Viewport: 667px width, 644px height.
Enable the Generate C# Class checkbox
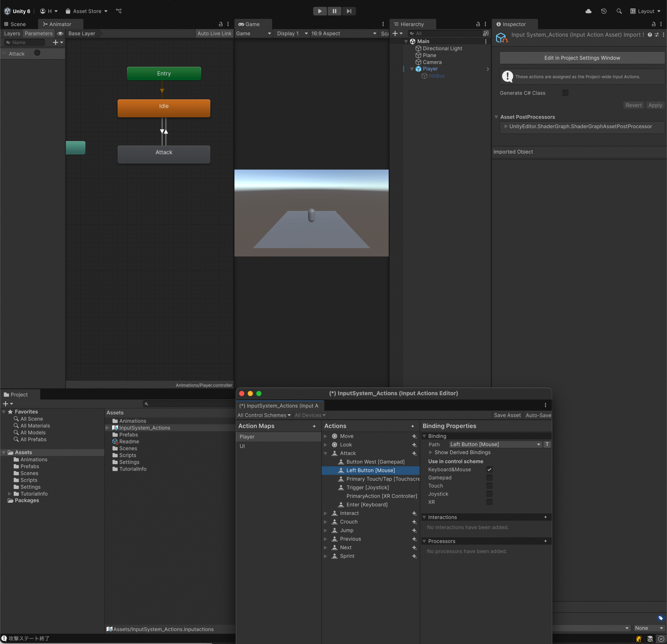tap(565, 93)
